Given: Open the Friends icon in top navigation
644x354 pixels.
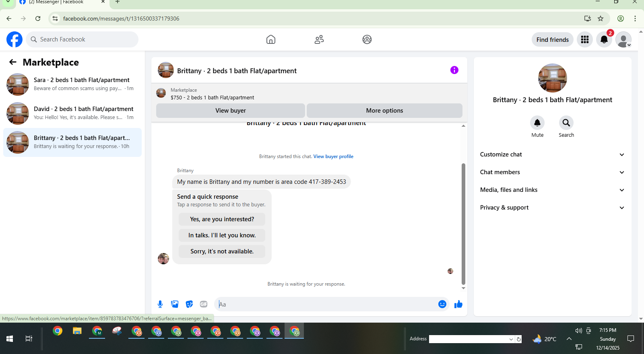Looking at the screenshot, I should [x=319, y=39].
